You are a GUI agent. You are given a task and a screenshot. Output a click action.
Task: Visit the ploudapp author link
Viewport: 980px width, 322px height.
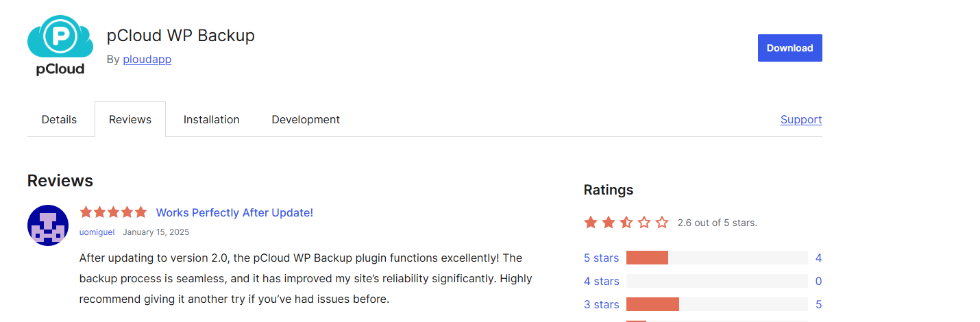[147, 59]
